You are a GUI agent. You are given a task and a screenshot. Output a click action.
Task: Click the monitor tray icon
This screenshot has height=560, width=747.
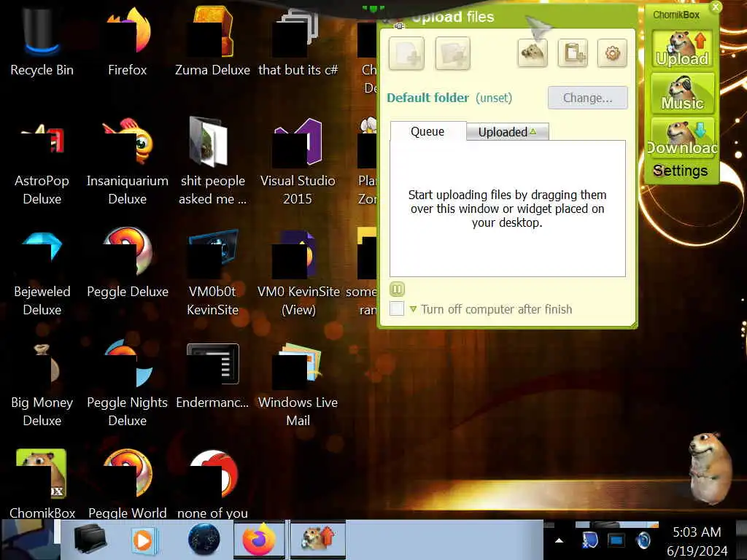pyautogui.click(x=616, y=540)
